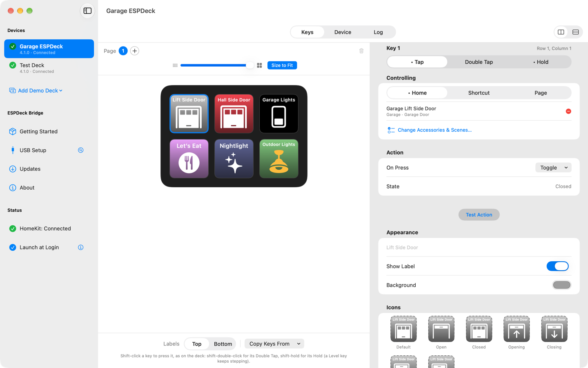This screenshot has height=368, width=588.
Task: Open the Copy Keys From dropdown
Action: pyautogui.click(x=274, y=344)
